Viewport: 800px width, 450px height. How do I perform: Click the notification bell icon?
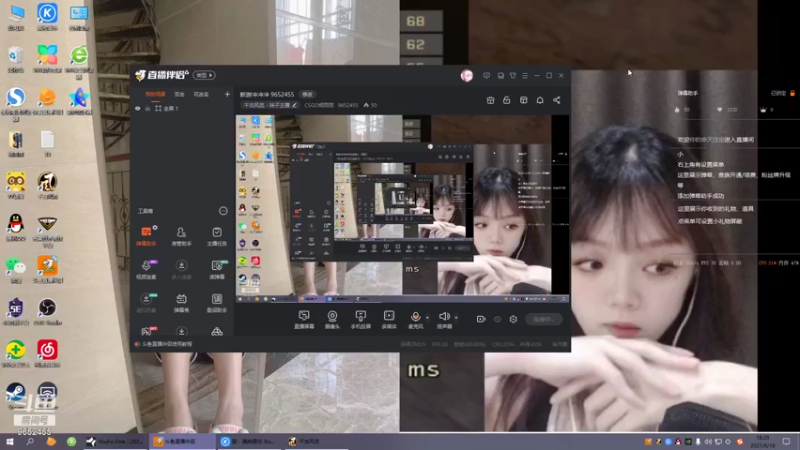pyautogui.click(x=540, y=100)
